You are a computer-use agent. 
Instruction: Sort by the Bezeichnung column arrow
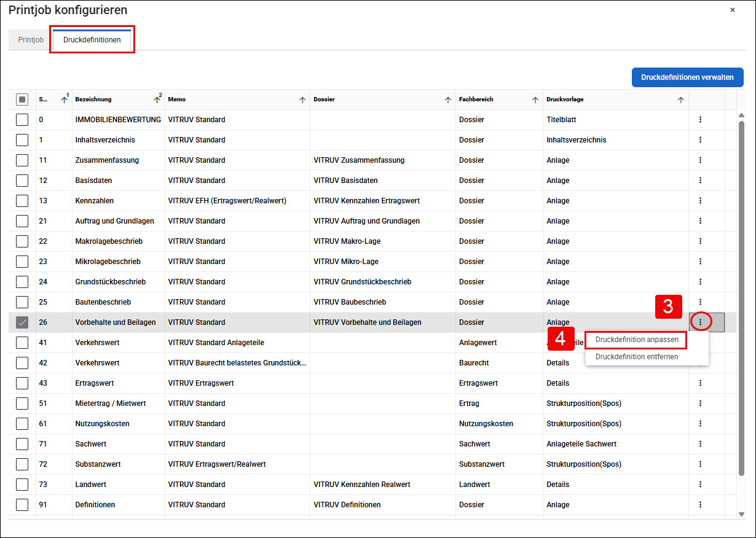(x=157, y=100)
